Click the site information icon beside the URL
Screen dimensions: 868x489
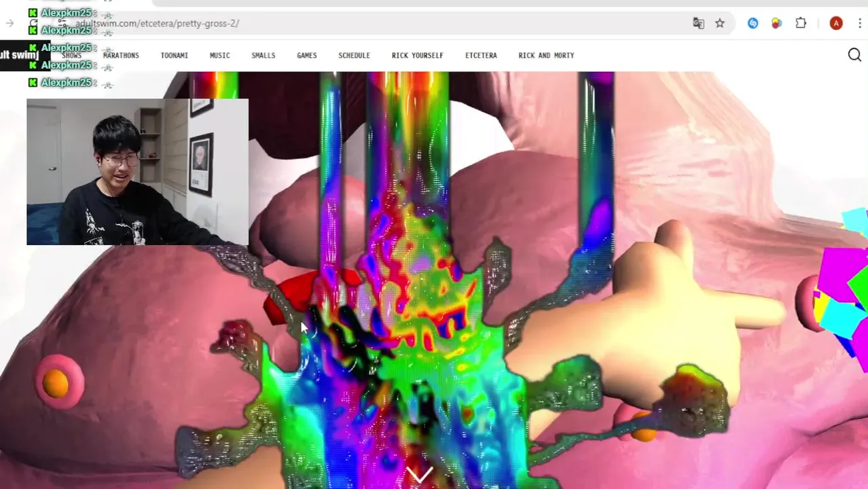pos(62,23)
